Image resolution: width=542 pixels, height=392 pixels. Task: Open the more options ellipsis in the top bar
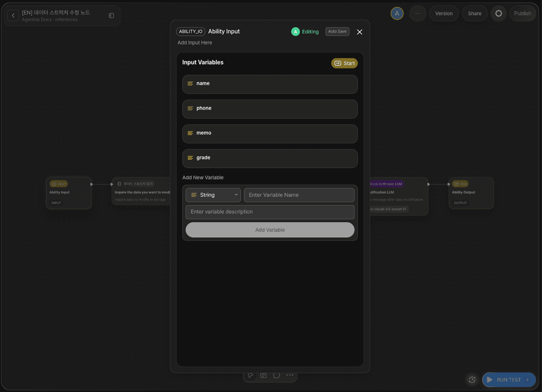coord(418,13)
